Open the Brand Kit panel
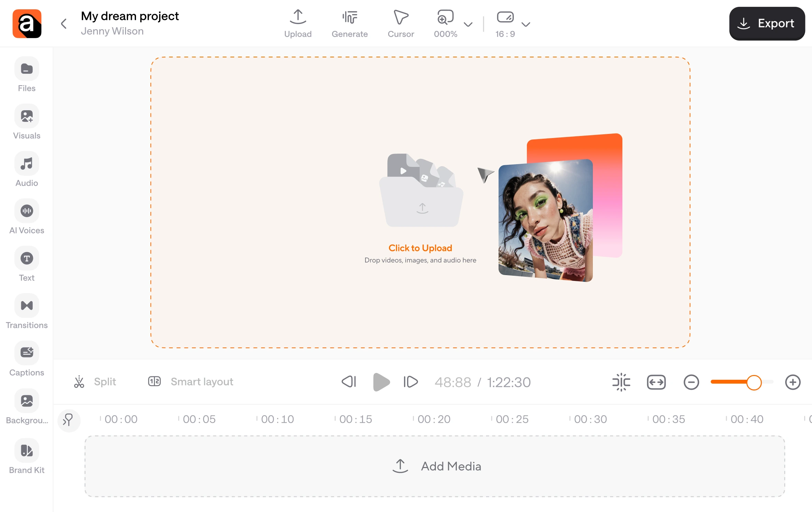 (x=27, y=451)
